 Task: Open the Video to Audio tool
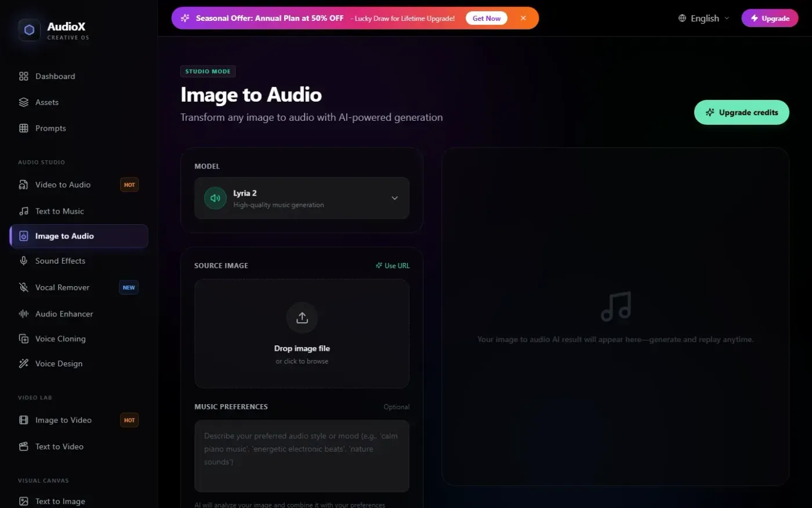[78, 185]
